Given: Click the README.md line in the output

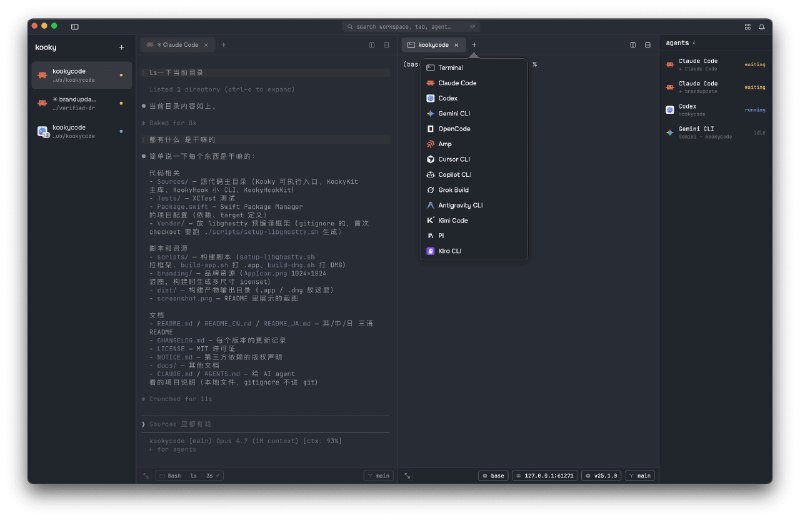Looking at the screenshot, I should click(x=261, y=324).
